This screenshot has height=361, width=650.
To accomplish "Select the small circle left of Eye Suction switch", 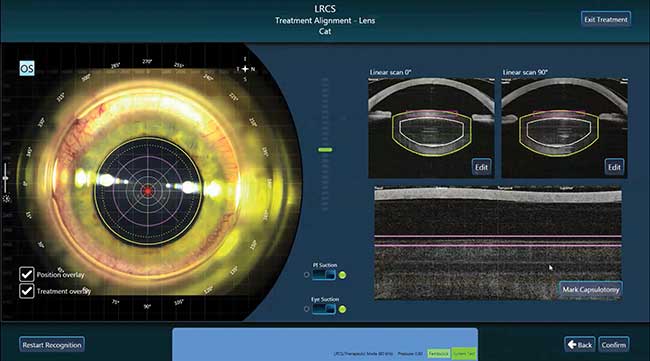I will pos(306,309).
